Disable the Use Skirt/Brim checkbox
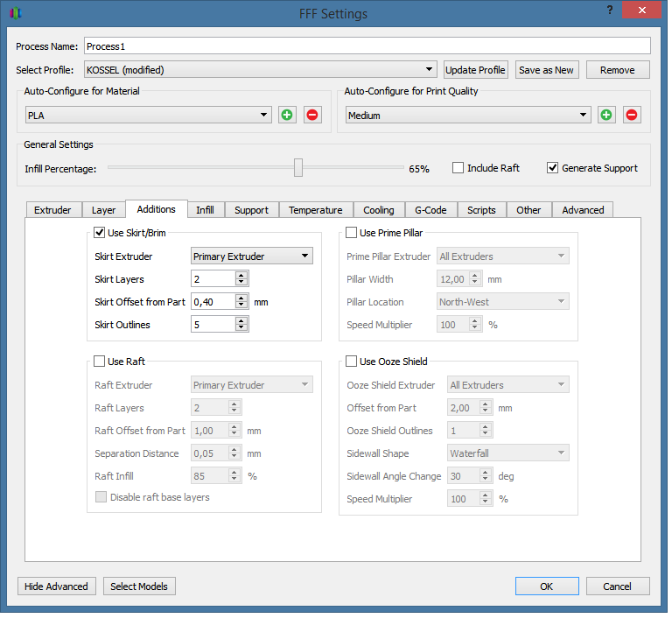Viewport: 672px width, 618px height. tap(100, 233)
